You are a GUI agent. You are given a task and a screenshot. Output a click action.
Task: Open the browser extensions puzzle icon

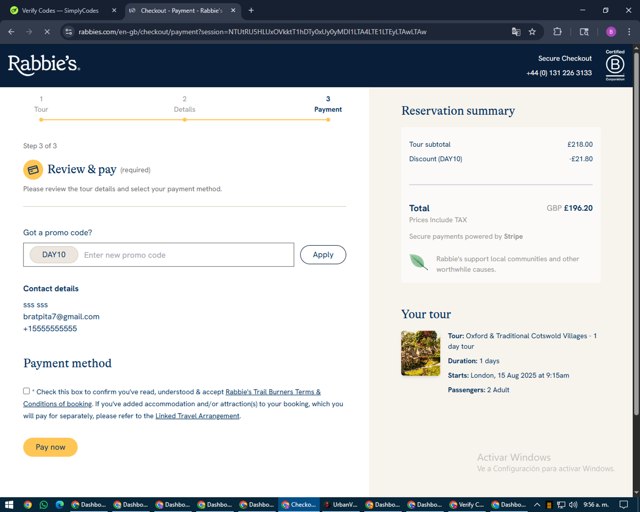point(557,31)
